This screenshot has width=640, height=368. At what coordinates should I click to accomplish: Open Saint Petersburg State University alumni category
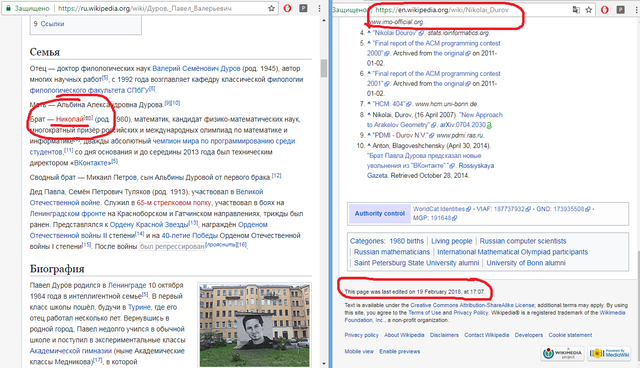[x=416, y=263]
